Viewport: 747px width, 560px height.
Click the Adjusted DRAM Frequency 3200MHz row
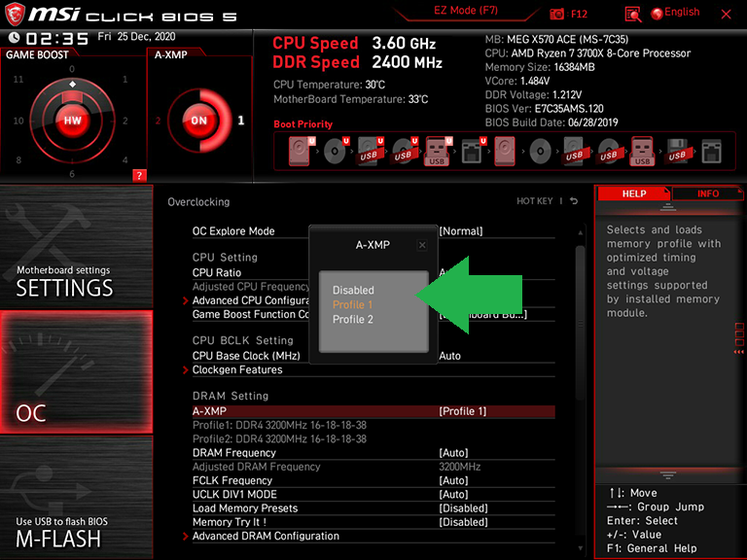[x=373, y=467]
